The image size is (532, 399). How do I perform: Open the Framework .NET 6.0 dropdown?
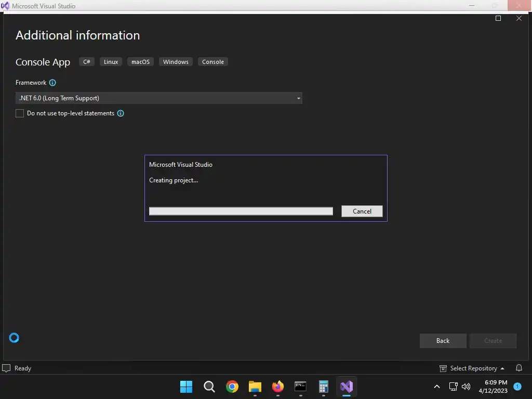coord(159,98)
